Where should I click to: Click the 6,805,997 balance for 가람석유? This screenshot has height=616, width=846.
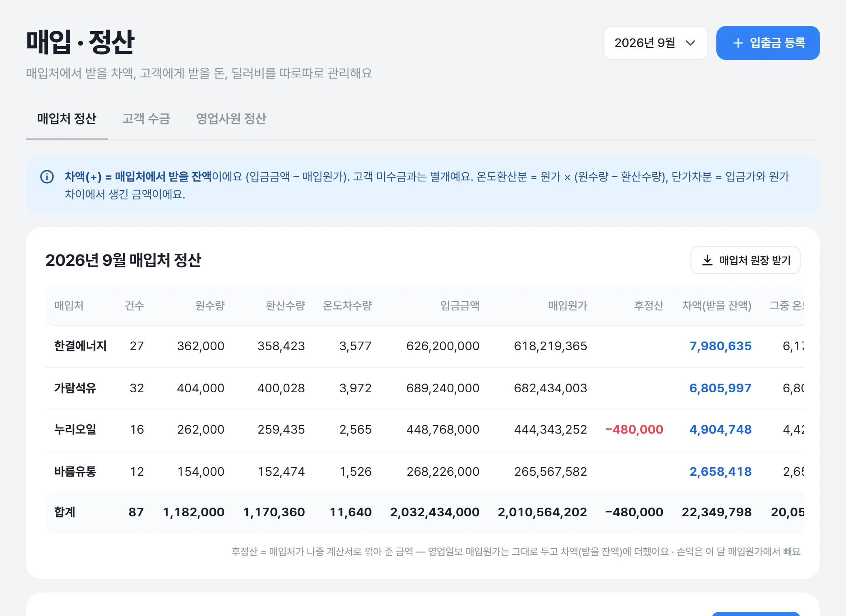[720, 388]
